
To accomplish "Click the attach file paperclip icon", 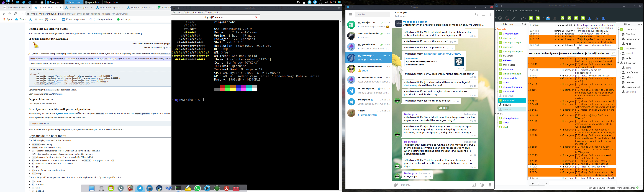I will (x=396, y=185).
